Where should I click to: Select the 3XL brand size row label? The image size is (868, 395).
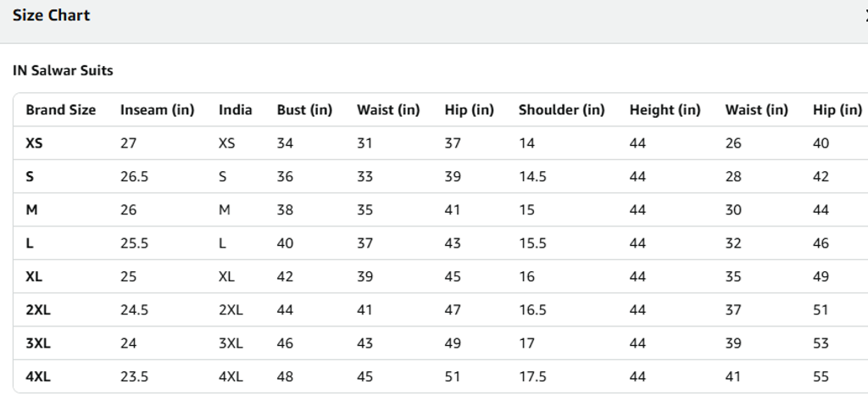[x=38, y=343]
